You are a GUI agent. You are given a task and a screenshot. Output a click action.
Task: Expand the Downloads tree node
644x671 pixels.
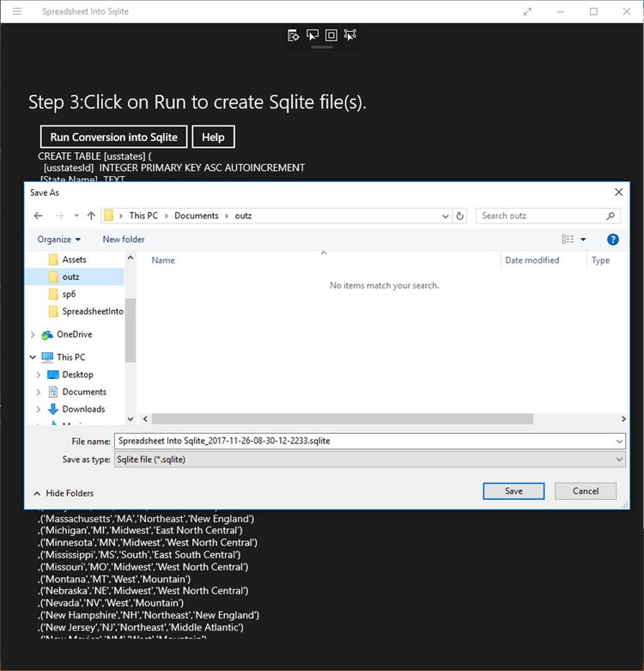click(x=39, y=410)
